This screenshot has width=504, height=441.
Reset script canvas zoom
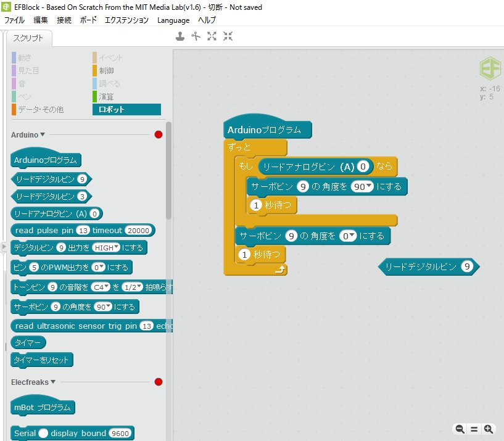[x=474, y=429]
